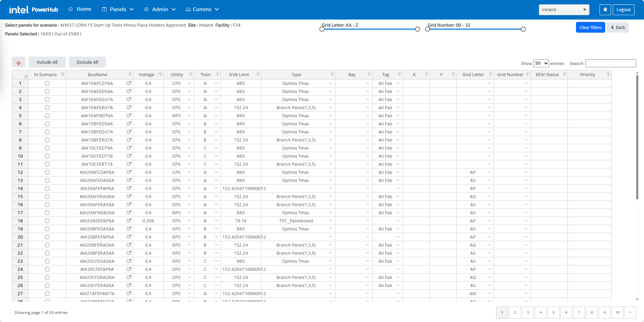Check In Scenario box for row 1
Viewport: 644px width, 322px height.
[47, 84]
